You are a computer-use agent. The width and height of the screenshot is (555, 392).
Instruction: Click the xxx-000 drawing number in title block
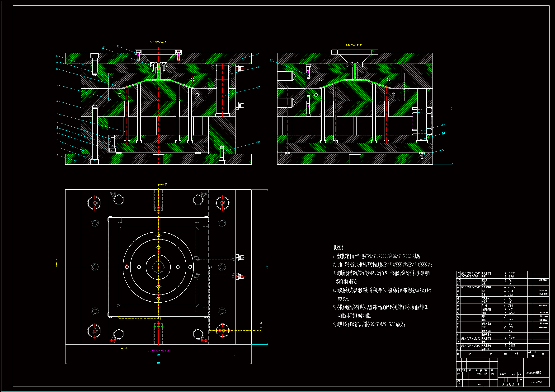pyautogui.click(x=536, y=382)
